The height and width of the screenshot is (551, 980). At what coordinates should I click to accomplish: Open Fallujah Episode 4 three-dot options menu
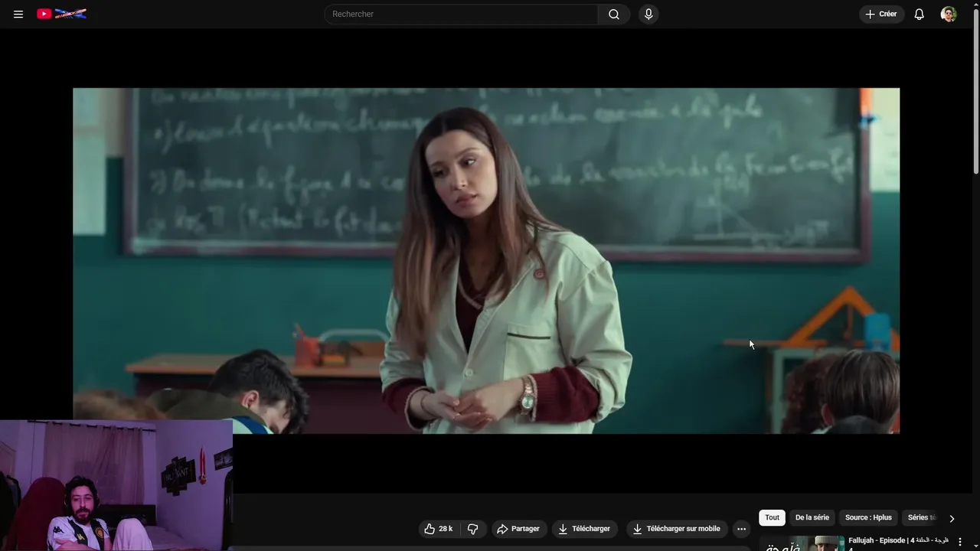tap(960, 542)
